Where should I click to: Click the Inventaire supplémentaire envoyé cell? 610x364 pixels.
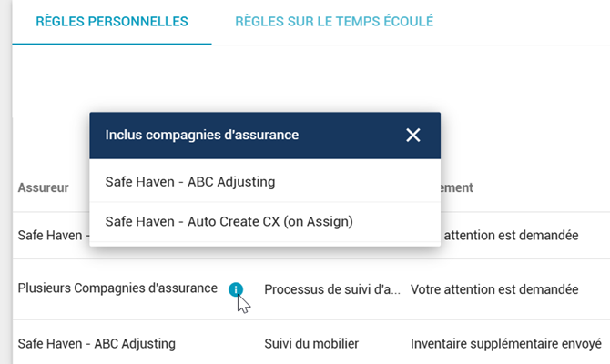506,344
